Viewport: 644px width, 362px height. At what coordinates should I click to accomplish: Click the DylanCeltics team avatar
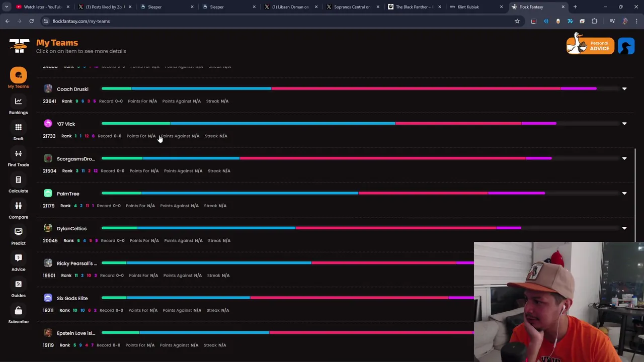(x=48, y=228)
